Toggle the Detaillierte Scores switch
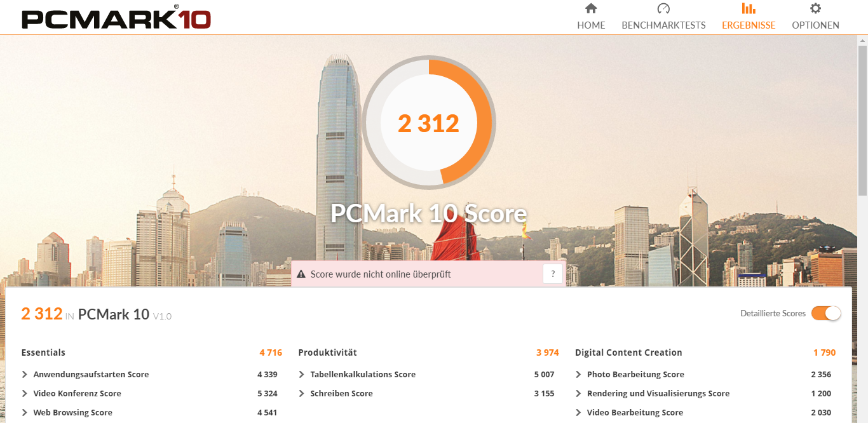This screenshot has height=423, width=868. coord(826,313)
